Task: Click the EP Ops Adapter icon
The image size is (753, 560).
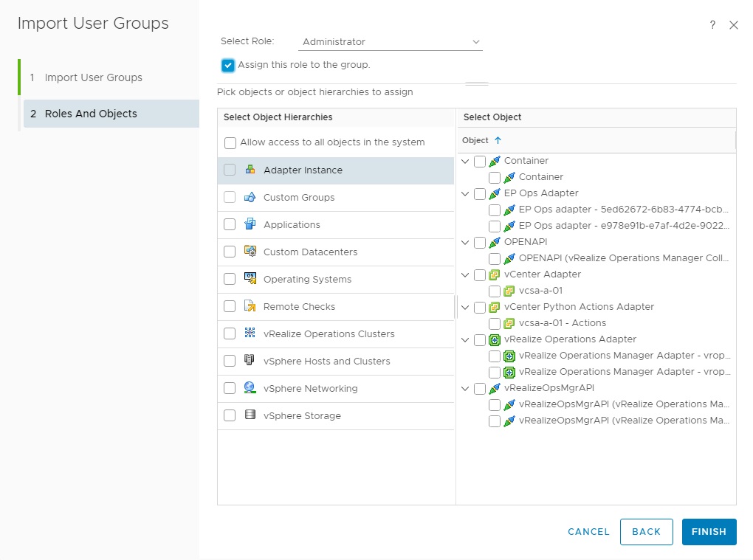Action: (x=495, y=193)
